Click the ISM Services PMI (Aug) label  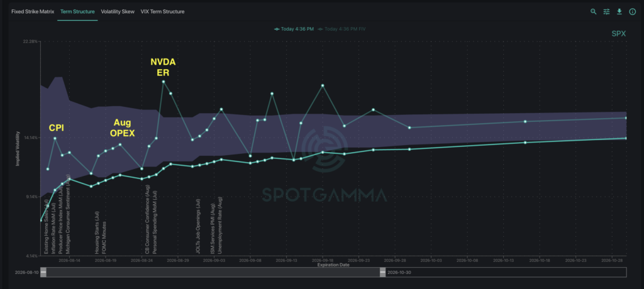(213, 229)
